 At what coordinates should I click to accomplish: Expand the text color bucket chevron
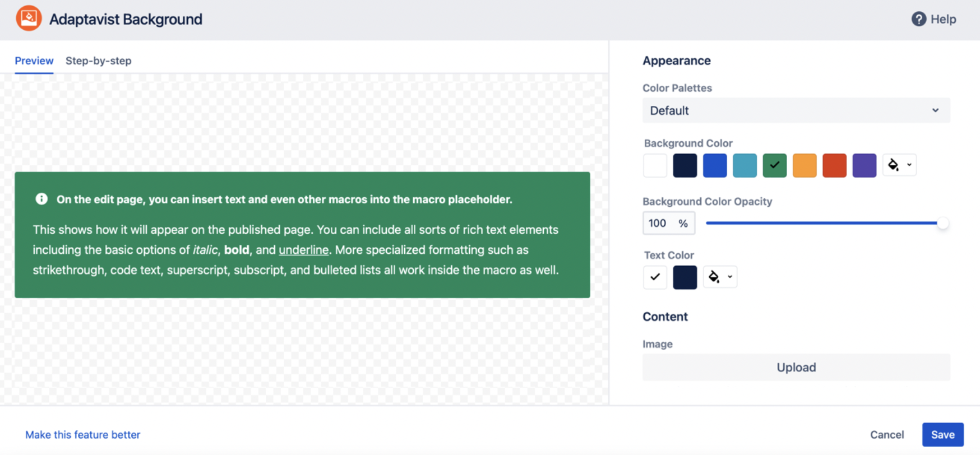(730, 276)
